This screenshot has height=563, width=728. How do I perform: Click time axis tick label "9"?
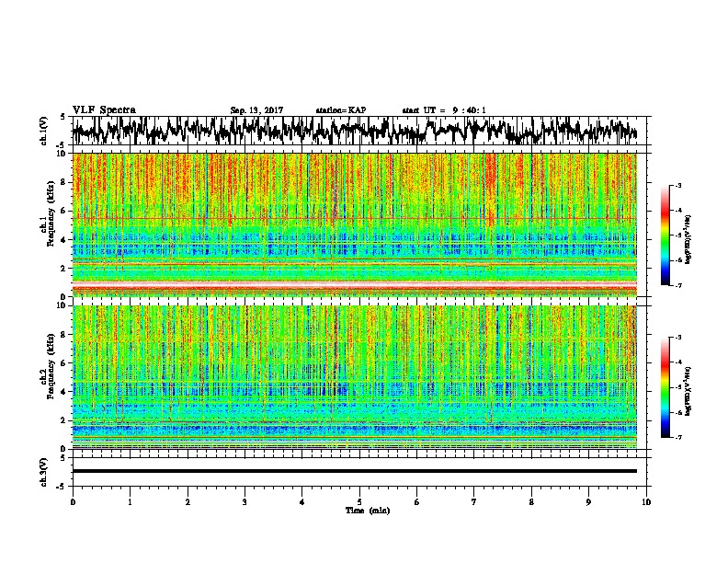point(588,502)
